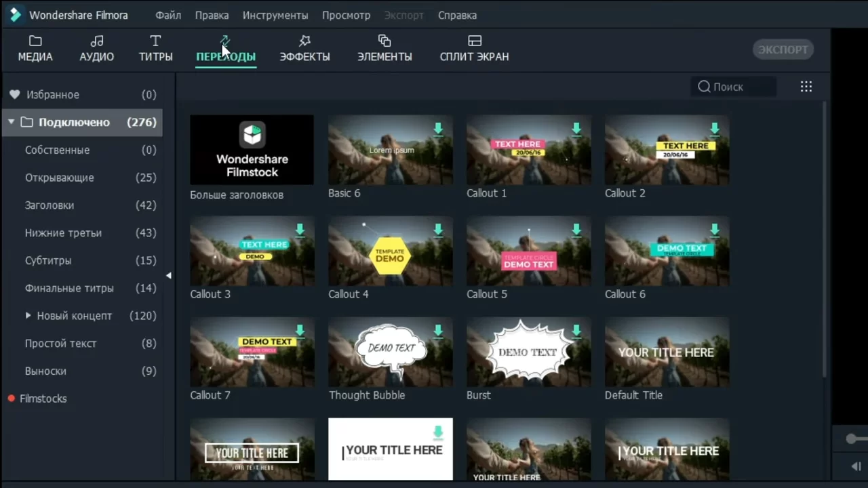Image resolution: width=868 pixels, height=488 pixels.
Task: Open the Субтитры category
Action: pos(48,260)
